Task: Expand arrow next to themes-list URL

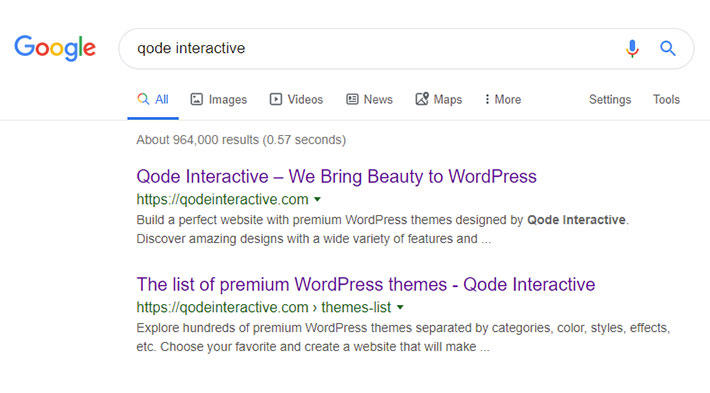Action: 400,307
